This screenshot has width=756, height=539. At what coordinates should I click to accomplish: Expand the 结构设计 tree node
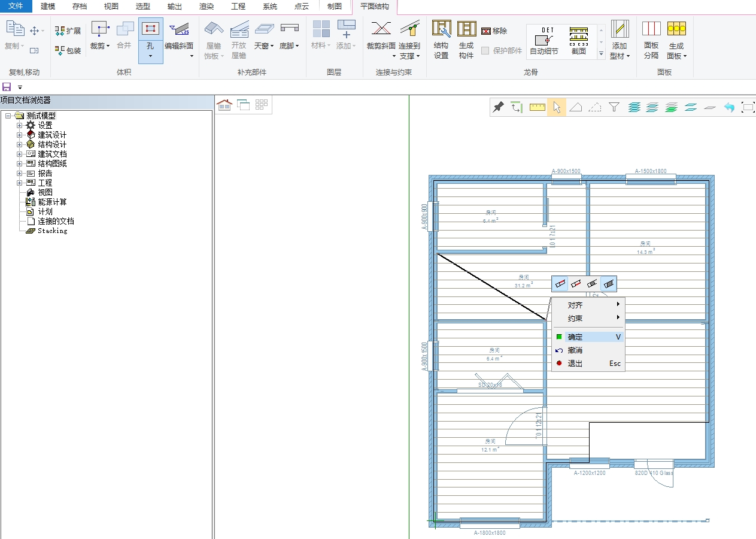20,144
